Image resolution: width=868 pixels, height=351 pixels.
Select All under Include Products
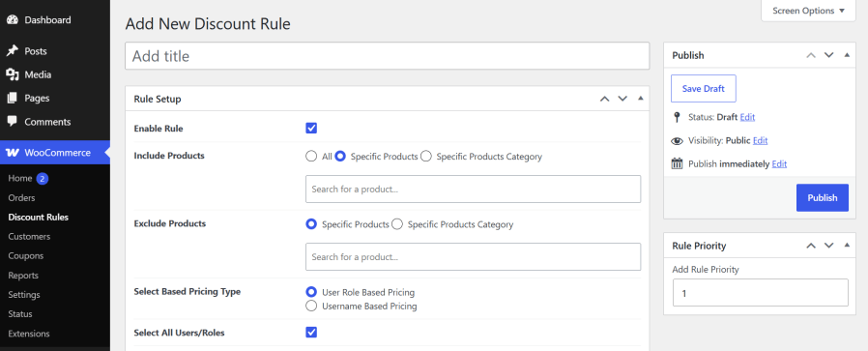pos(311,156)
